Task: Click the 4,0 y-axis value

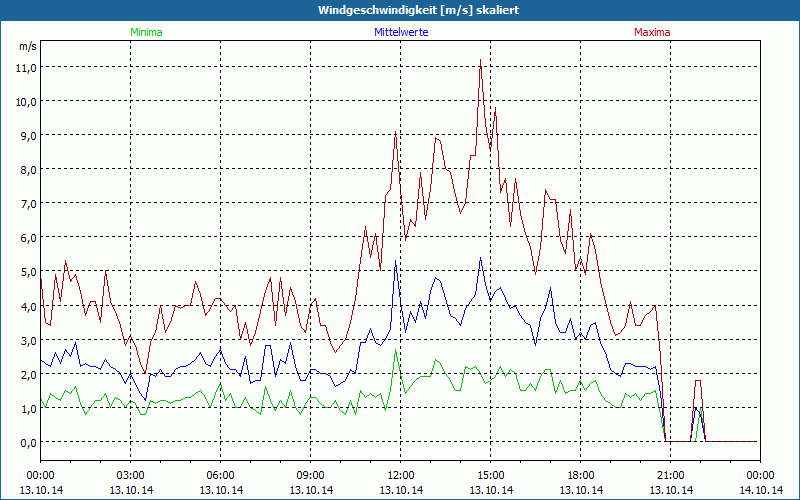Action: pyautogui.click(x=30, y=306)
